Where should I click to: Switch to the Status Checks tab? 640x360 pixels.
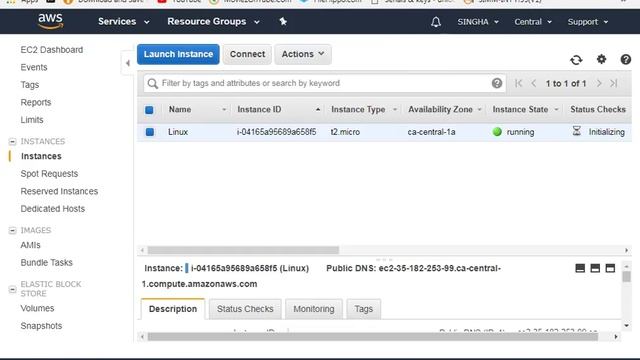245,309
